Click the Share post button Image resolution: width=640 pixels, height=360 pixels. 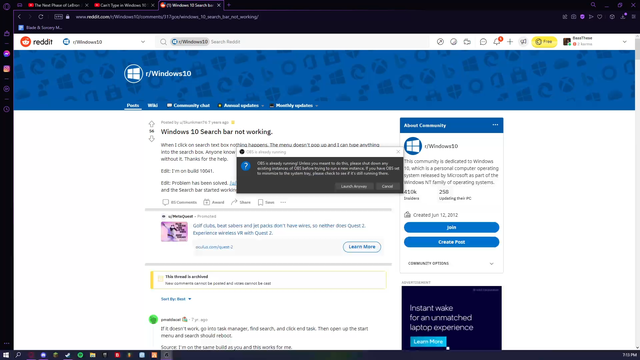[241, 202]
